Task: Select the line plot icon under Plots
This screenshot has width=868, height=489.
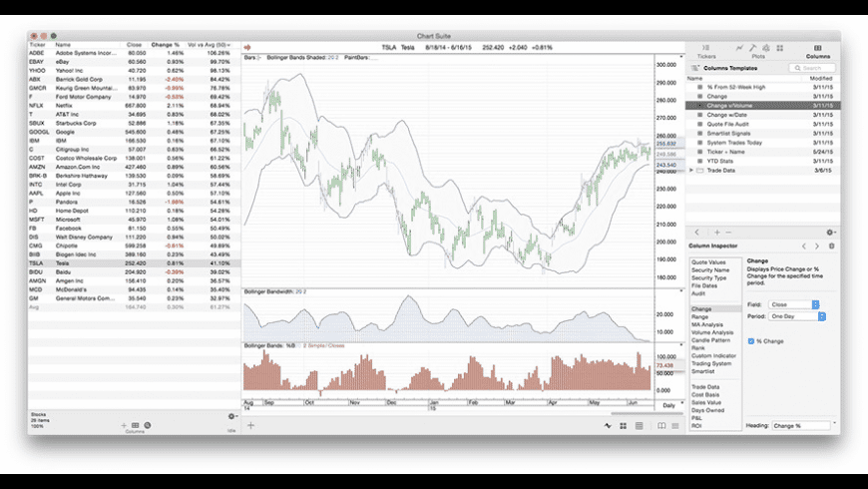Action: point(739,48)
